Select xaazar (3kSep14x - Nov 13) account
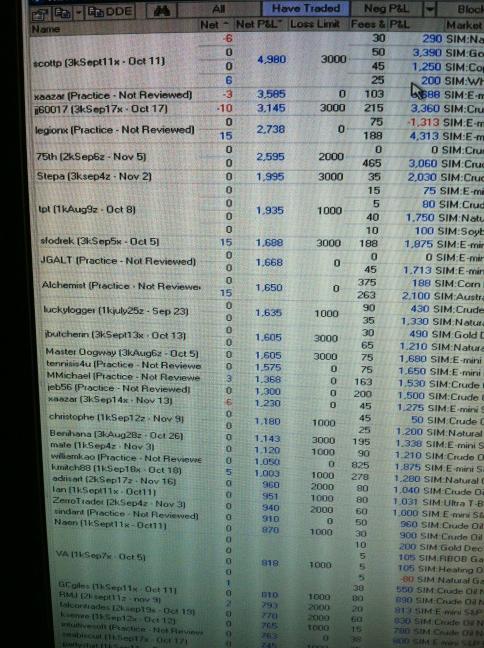484x648 pixels. tap(110, 400)
